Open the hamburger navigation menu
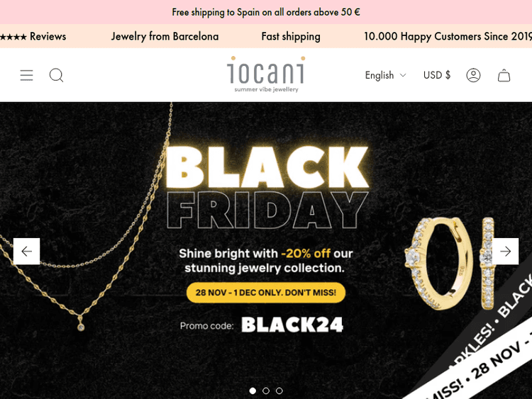The image size is (532, 399). pos(27,75)
